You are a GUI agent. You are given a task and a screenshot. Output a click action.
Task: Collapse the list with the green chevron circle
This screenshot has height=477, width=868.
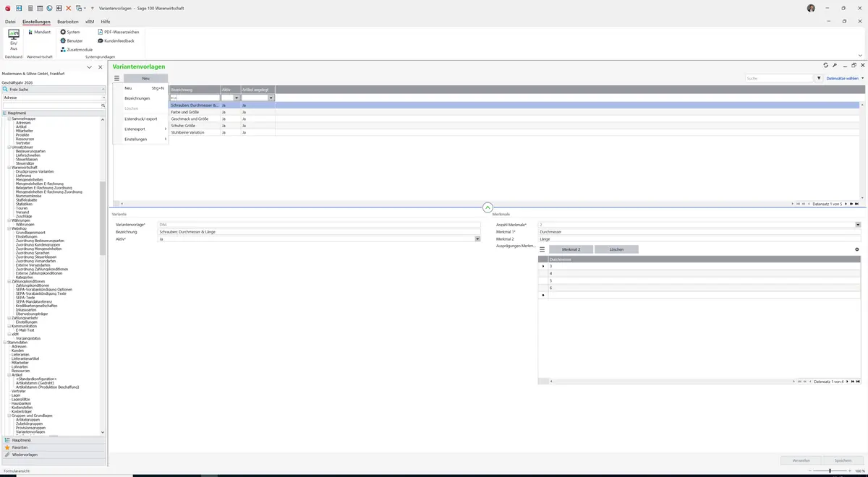488,207
